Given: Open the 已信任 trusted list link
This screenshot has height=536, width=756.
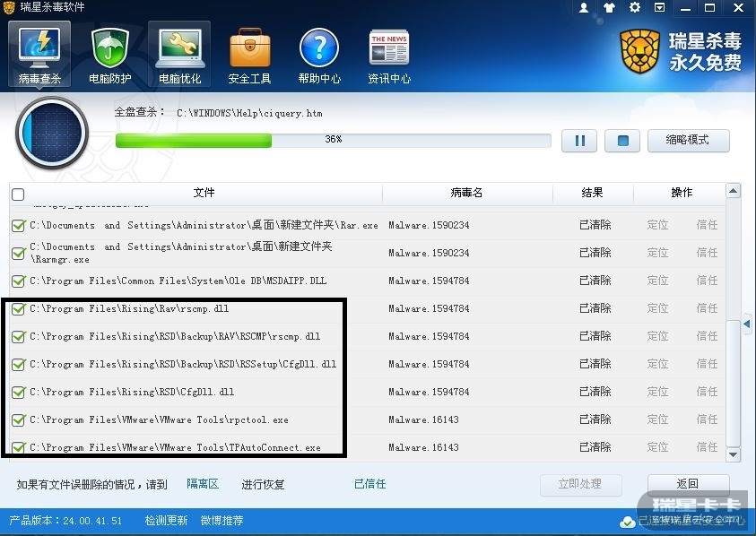Looking at the screenshot, I should point(369,484).
